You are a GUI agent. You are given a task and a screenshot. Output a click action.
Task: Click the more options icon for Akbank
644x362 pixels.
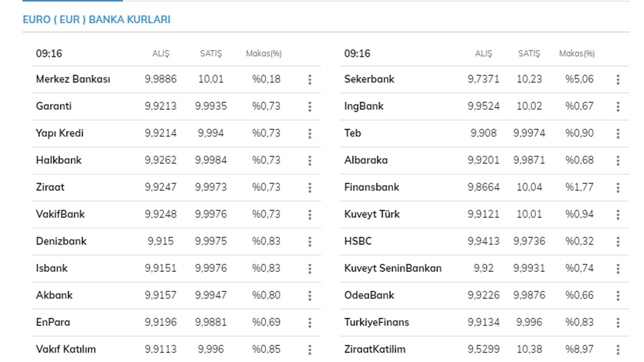point(310,296)
